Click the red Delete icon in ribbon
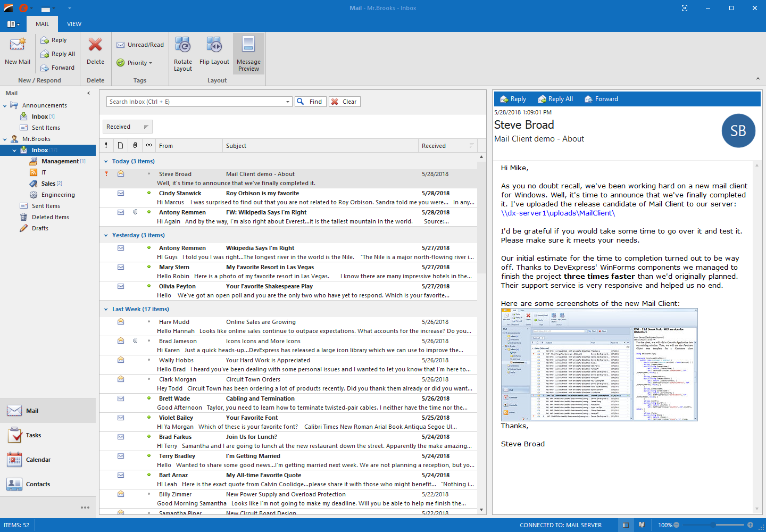 point(95,46)
